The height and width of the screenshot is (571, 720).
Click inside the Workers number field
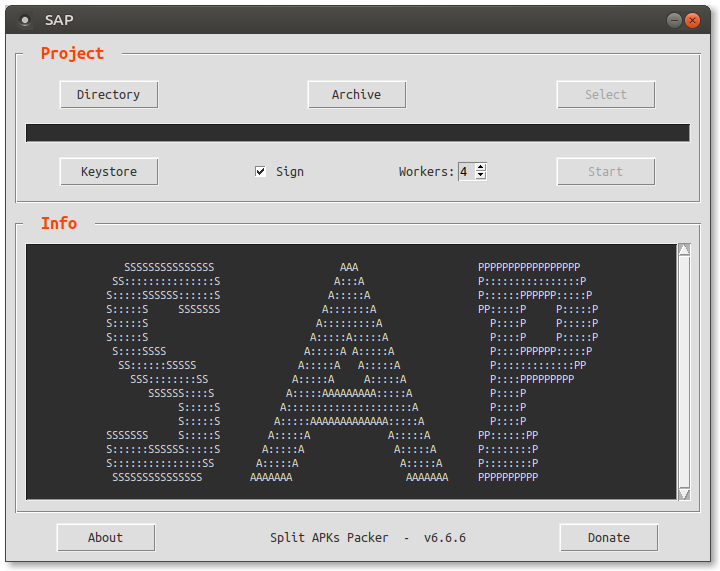coord(467,172)
